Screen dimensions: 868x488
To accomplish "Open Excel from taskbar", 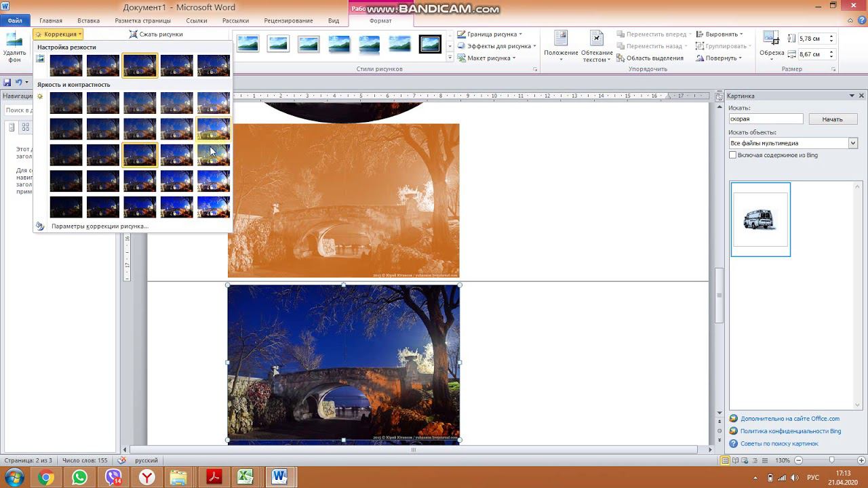I will 245,478.
